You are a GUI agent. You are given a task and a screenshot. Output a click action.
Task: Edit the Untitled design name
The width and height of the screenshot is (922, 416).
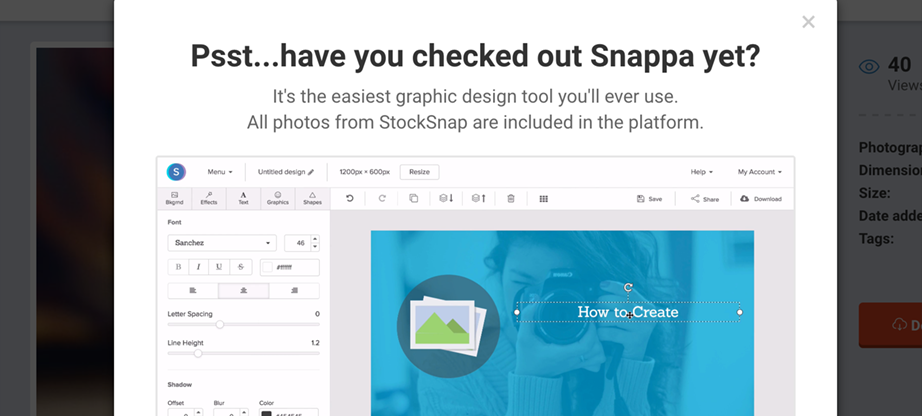pos(286,172)
